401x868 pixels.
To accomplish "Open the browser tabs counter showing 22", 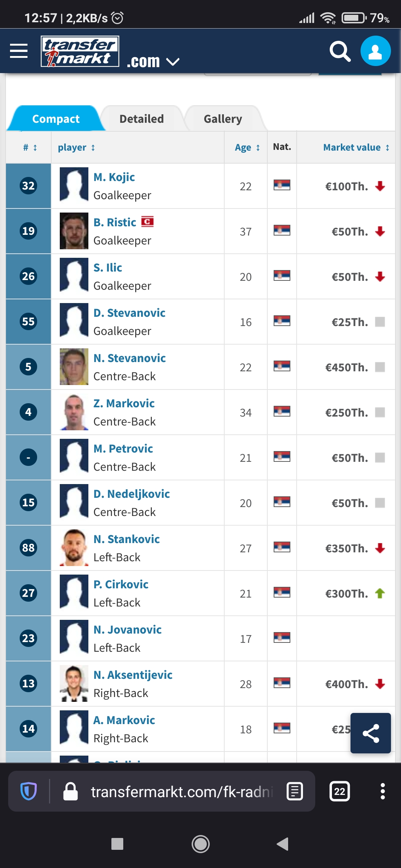I will coord(339,791).
